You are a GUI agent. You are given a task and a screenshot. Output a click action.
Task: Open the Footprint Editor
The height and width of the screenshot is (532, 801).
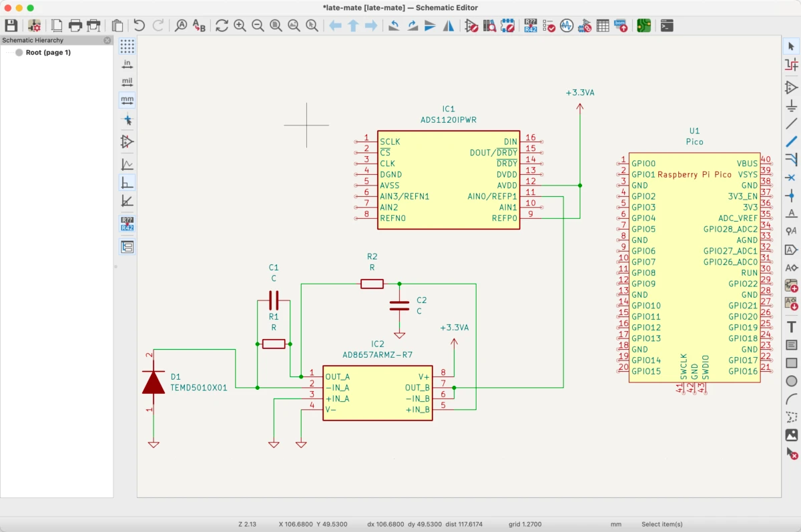(x=508, y=25)
